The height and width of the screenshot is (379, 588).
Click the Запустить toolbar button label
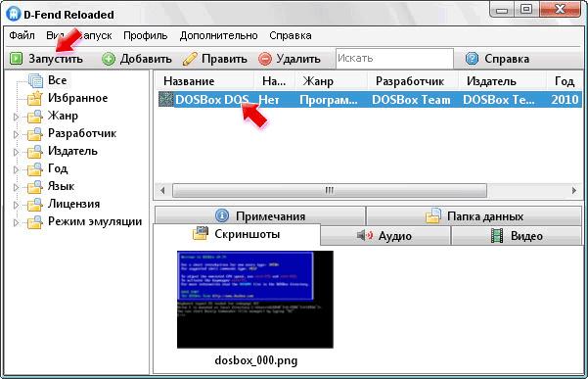pos(56,59)
